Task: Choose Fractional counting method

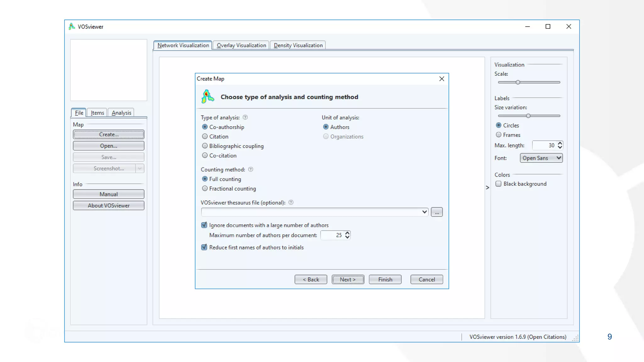Action: point(205,189)
